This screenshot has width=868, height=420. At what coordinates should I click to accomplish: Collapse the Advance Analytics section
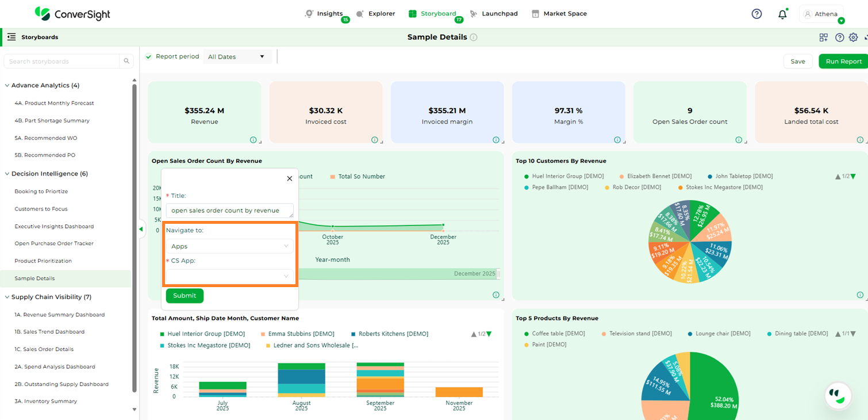[x=7, y=85]
